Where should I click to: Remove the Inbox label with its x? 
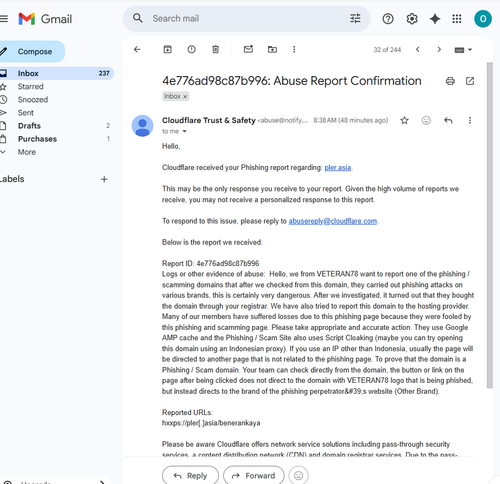pos(185,96)
